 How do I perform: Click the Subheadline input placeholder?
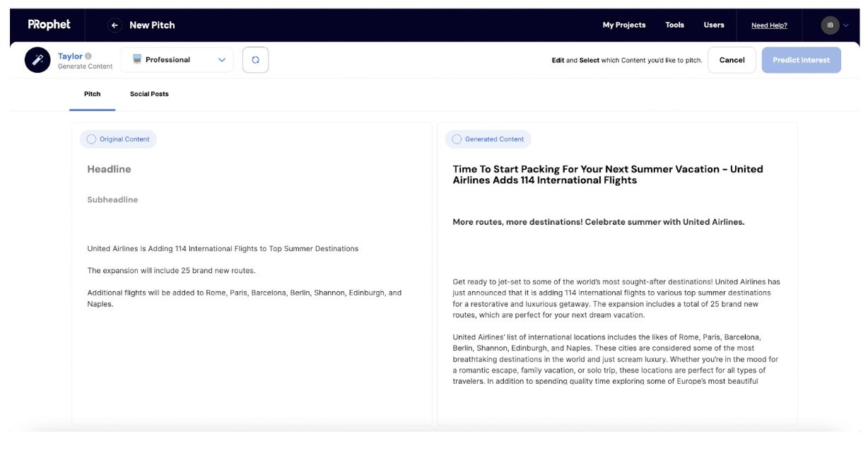click(x=112, y=199)
